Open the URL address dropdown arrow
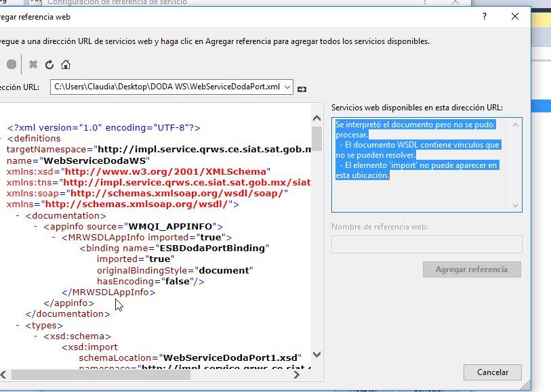This screenshot has width=551, height=392. point(287,87)
